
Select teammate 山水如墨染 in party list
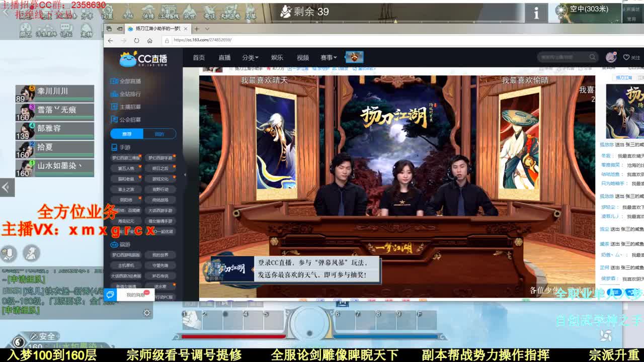pyautogui.click(x=54, y=167)
